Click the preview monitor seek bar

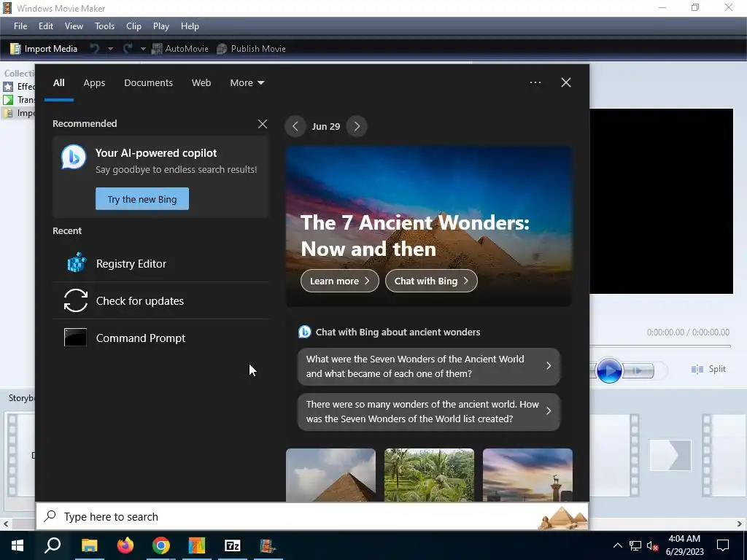click(x=659, y=346)
